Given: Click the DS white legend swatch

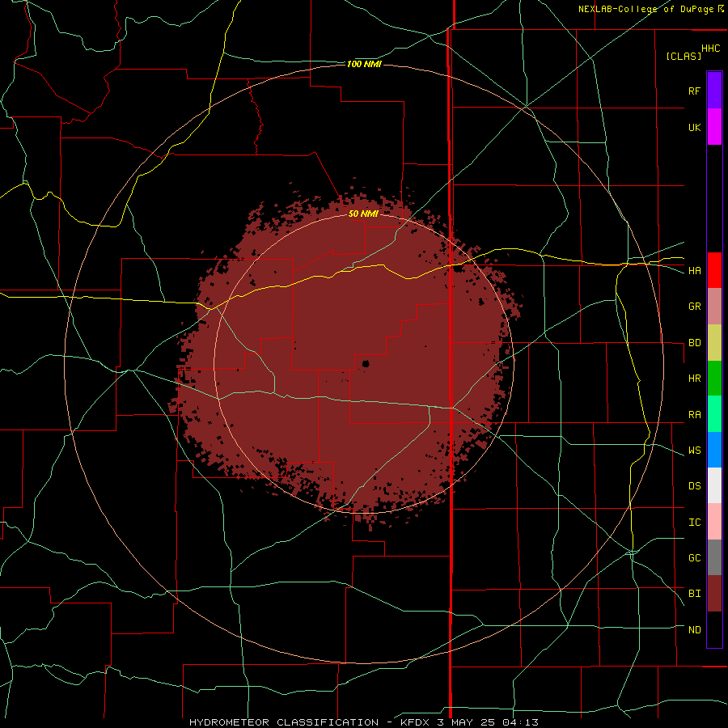Looking at the screenshot, I should (x=714, y=485).
